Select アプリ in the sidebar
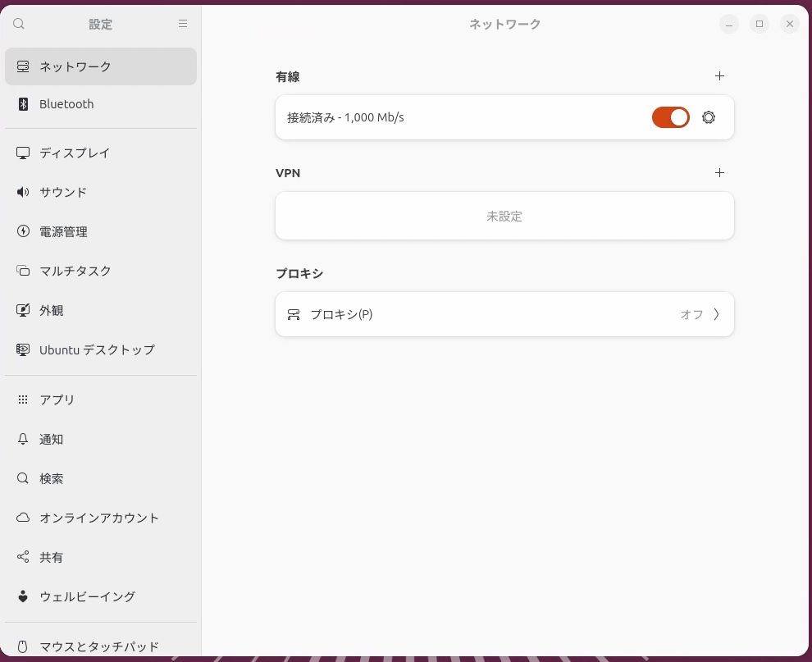The image size is (812, 662). pyautogui.click(x=101, y=399)
